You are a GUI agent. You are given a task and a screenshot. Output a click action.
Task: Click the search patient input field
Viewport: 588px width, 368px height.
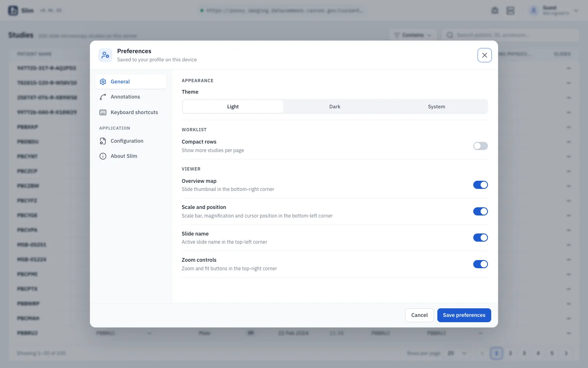(510, 35)
